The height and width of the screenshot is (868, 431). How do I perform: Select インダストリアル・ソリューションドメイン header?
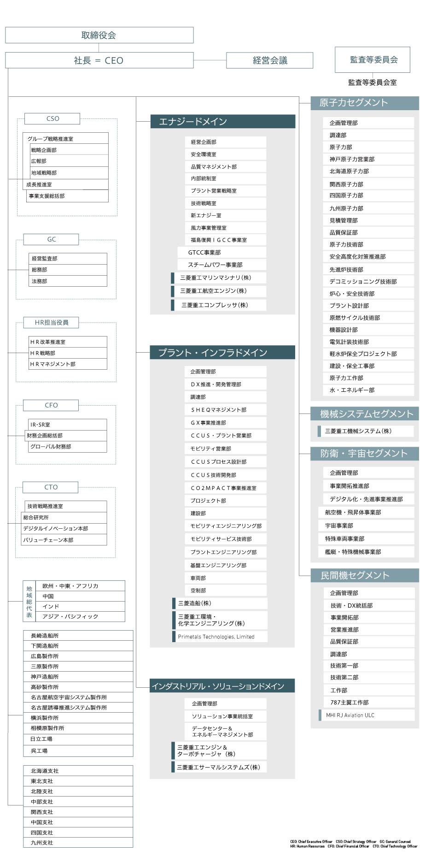point(222,686)
